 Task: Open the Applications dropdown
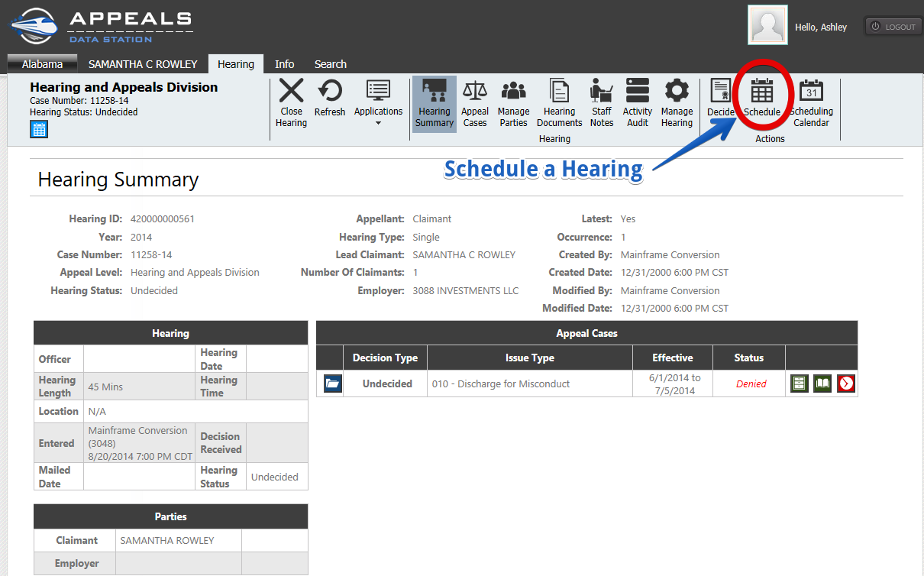(378, 102)
